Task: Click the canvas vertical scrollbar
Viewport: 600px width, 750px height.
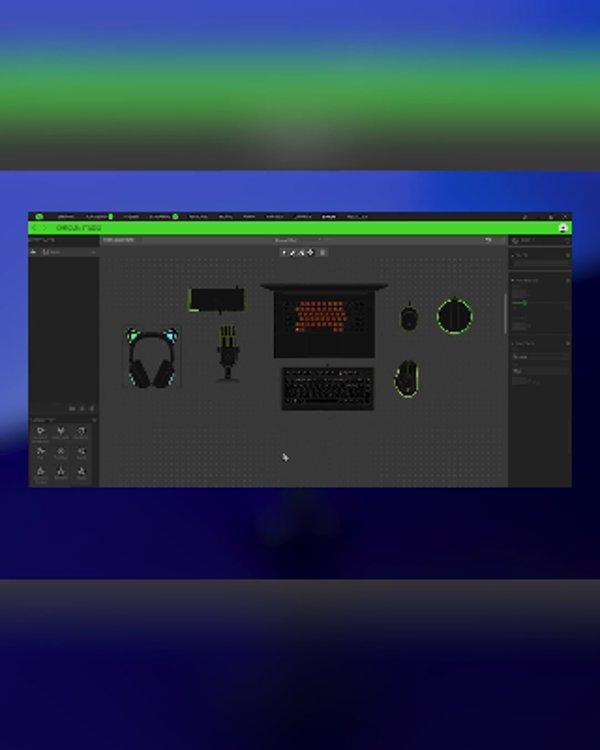Action: [x=505, y=313]
